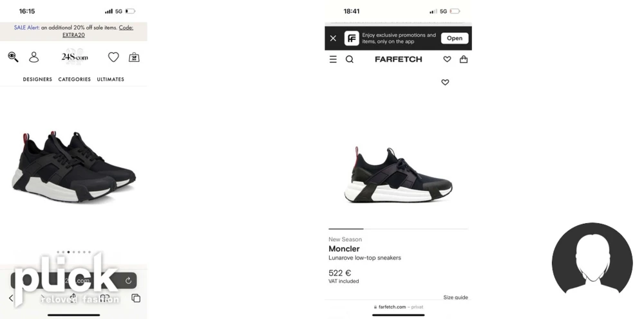This screenshot has height=319, width=644.
Task: Open the Farfetch hamburger menu
Action: (333, 59)
